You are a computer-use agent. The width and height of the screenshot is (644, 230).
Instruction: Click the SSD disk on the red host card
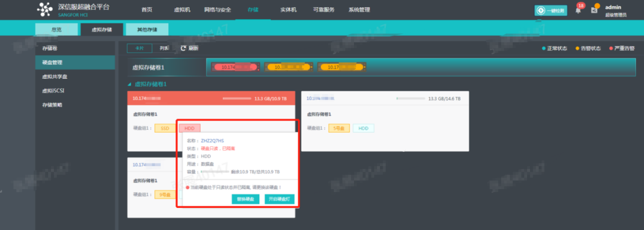pyautogui.click(x=165, y=128)
